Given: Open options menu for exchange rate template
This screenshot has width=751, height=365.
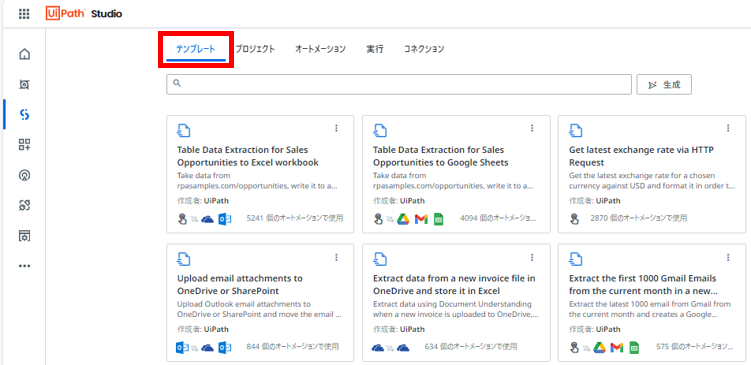Looking at the screenshot, I should tap(728, 128).
